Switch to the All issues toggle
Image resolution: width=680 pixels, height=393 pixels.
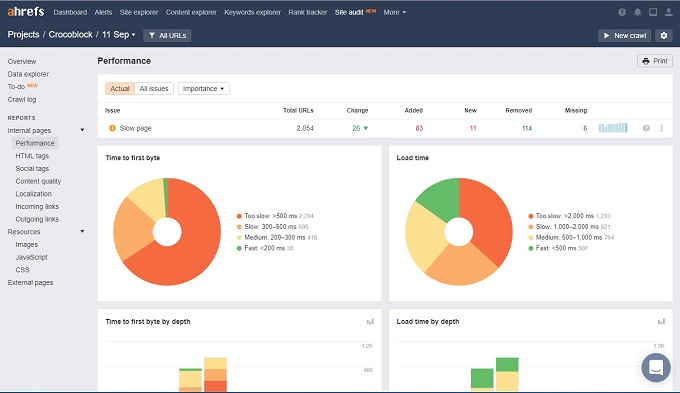[154, 88]
